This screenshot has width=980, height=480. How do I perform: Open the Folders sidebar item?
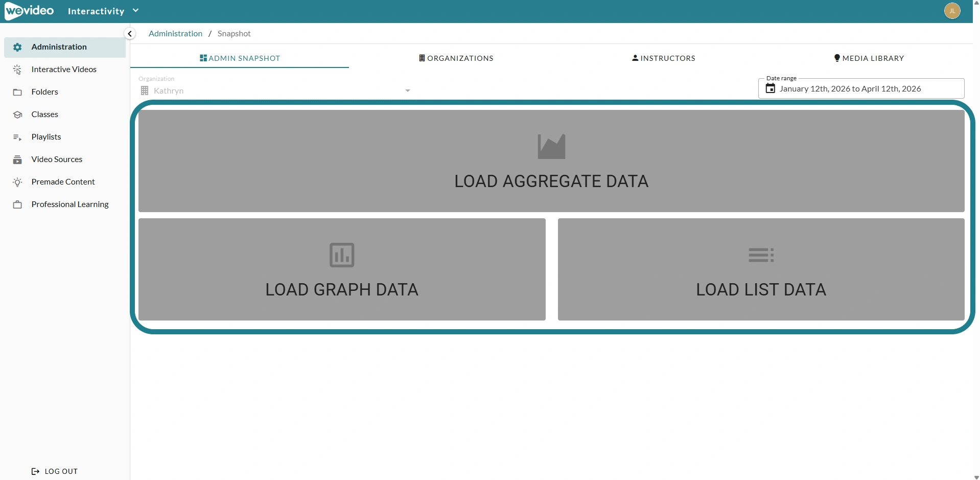(x=65, y=92)
